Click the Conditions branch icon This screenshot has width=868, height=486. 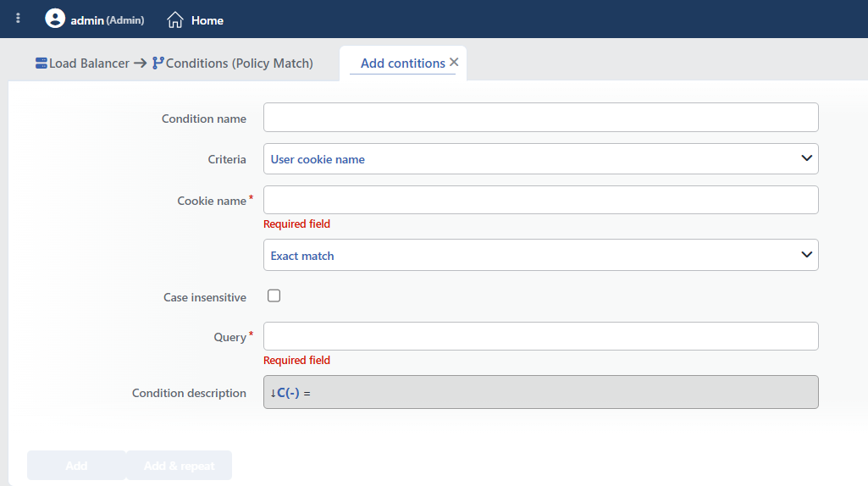[x=158, y=64]
